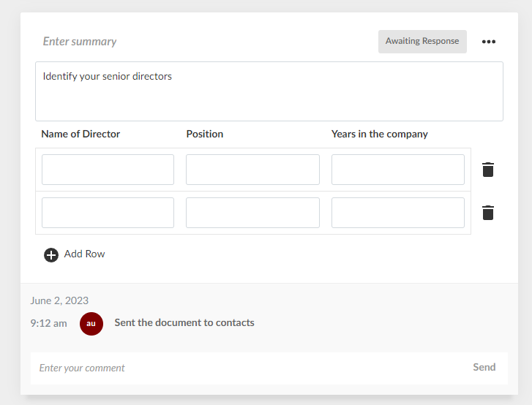
Task: Send the comment with the Send button
Action: [484, 368]
